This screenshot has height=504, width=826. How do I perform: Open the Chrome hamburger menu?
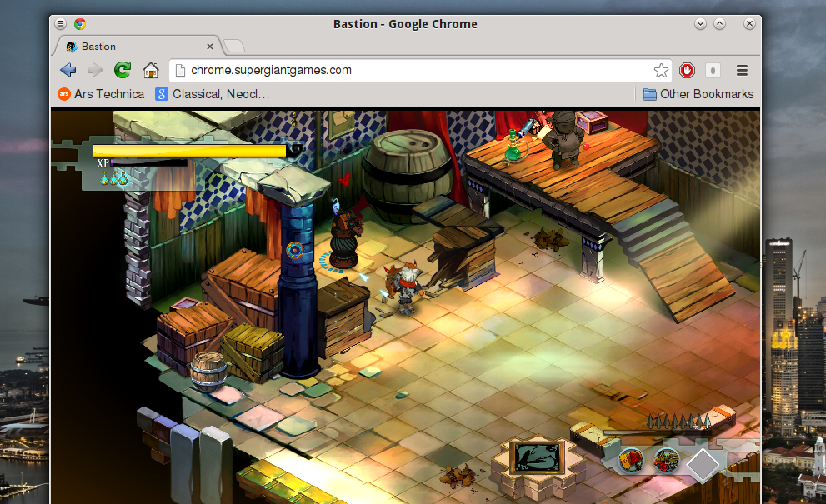(x=743, y=71)
